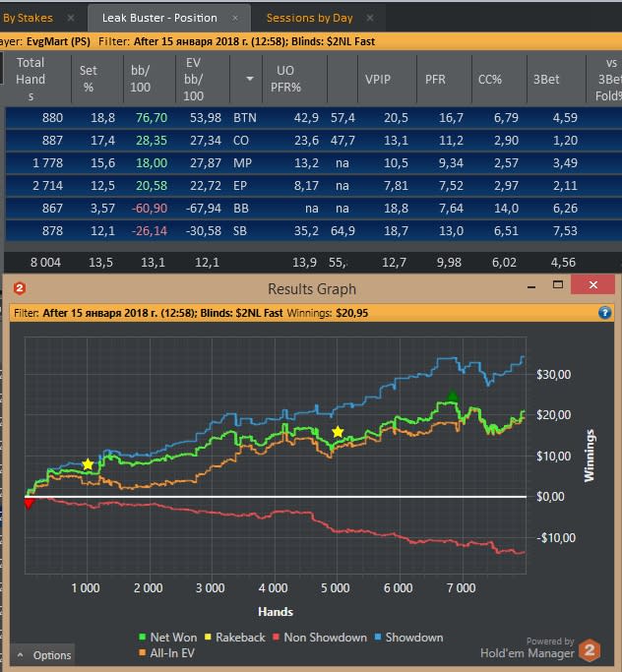Screen dimensions: 622x672
Task: Click the red triangle marker at graph start
Action: [x=29, y=503]
